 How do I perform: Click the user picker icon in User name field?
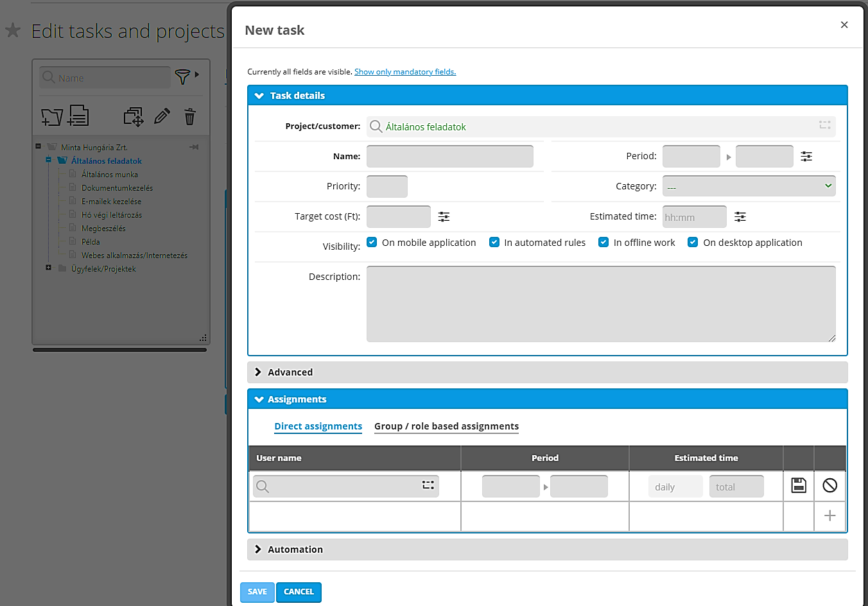coord(428,485)
